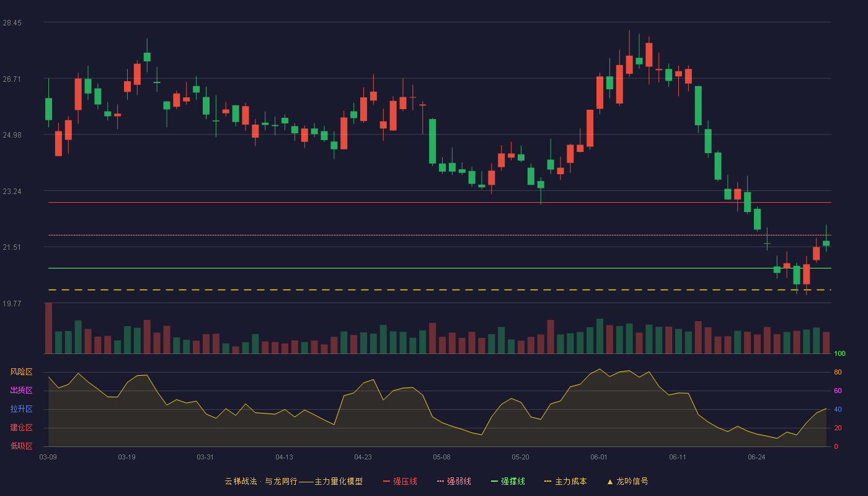Click the 19.77 price axis label
Viewport: 868px width, 496px height.
point(12,304)
